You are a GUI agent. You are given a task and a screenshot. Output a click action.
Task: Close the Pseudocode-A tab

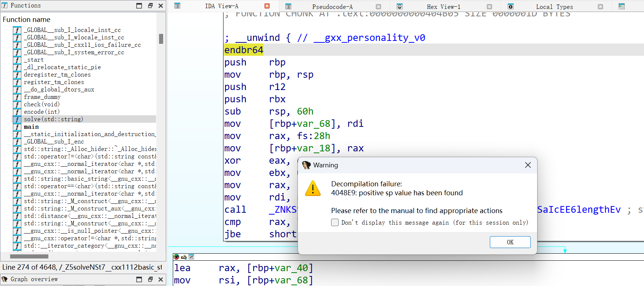pyautogui.click(x=378, y=7)
